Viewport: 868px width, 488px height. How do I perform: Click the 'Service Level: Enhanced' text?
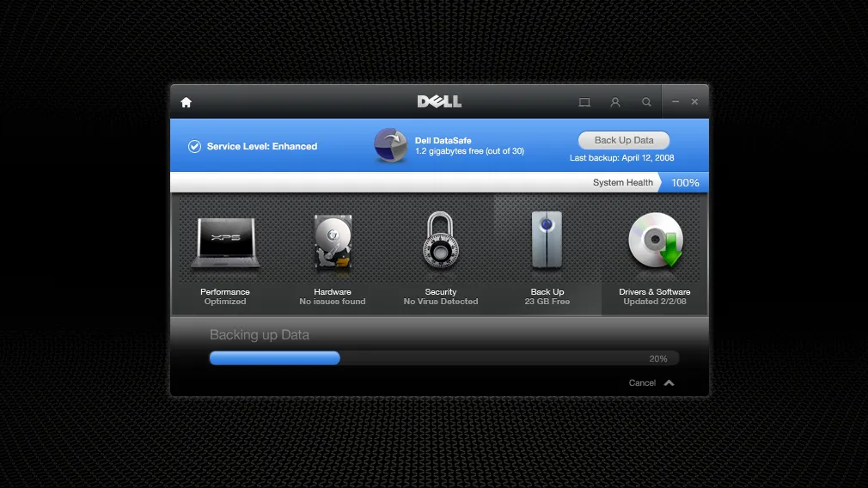[262, 147]
